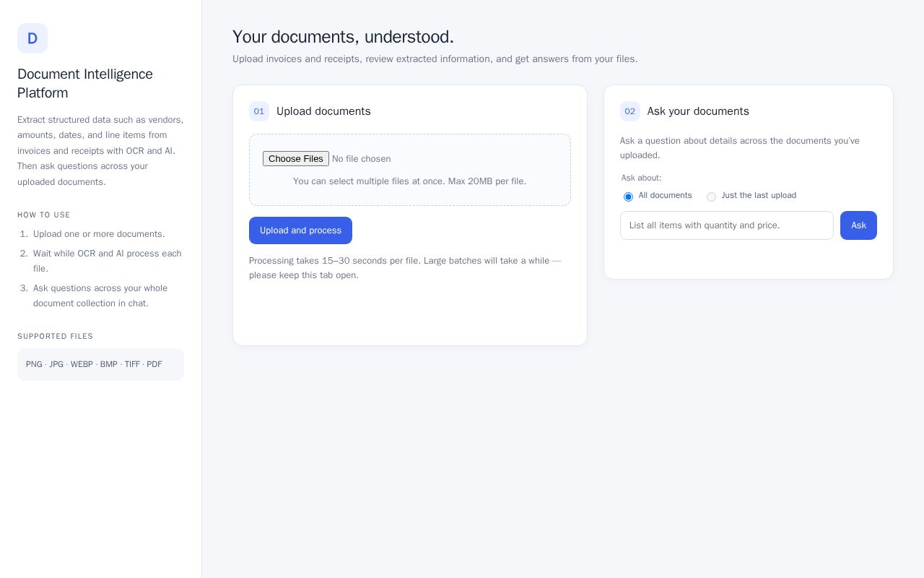The image size is (924, 578).
Task: Click the 01 step badge
Action: [x=259, y=111]
